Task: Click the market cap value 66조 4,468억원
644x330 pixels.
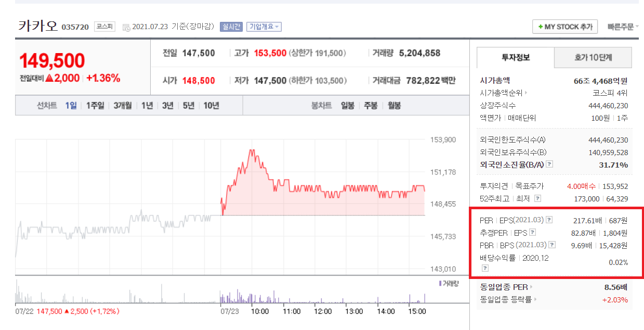Action: [x=601, y=81]
